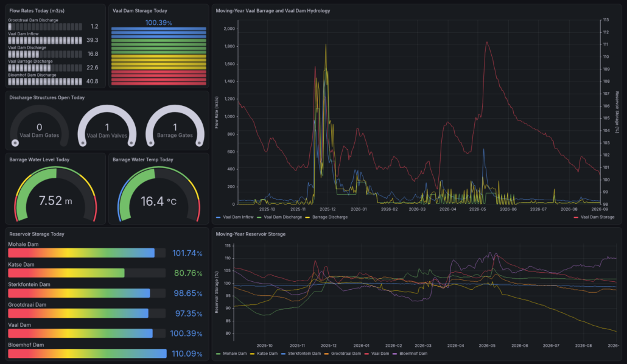Open Reservoir Storage Today panel title
The height and width of the screenshot is (364, 627).
coord(37,234)
